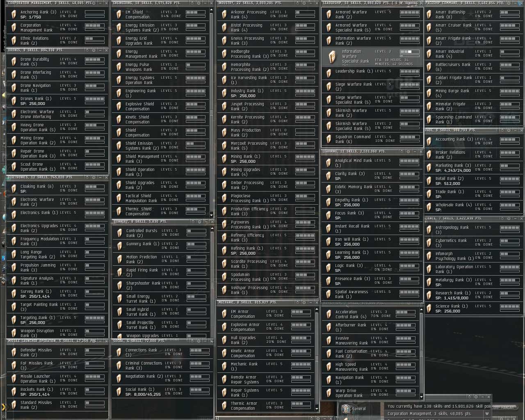Click the Mining Upgrades skill book icon
The width and height of the screenshot is (525, 420).
pos(224,172)
